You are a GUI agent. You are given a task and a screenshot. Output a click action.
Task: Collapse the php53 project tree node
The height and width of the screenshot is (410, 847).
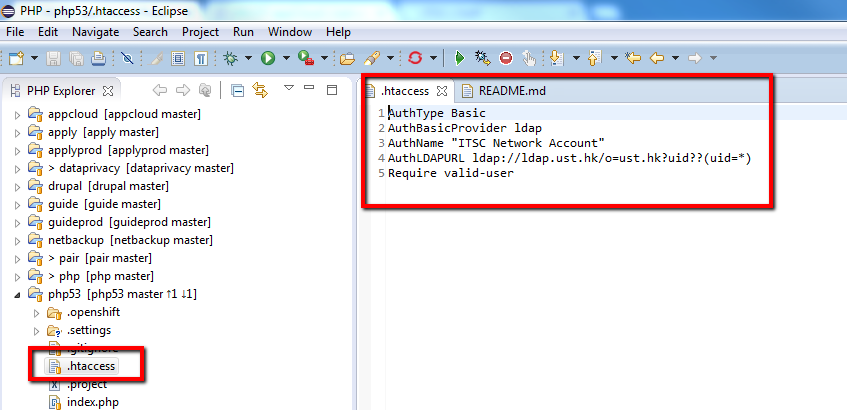(x=17, y=294)
